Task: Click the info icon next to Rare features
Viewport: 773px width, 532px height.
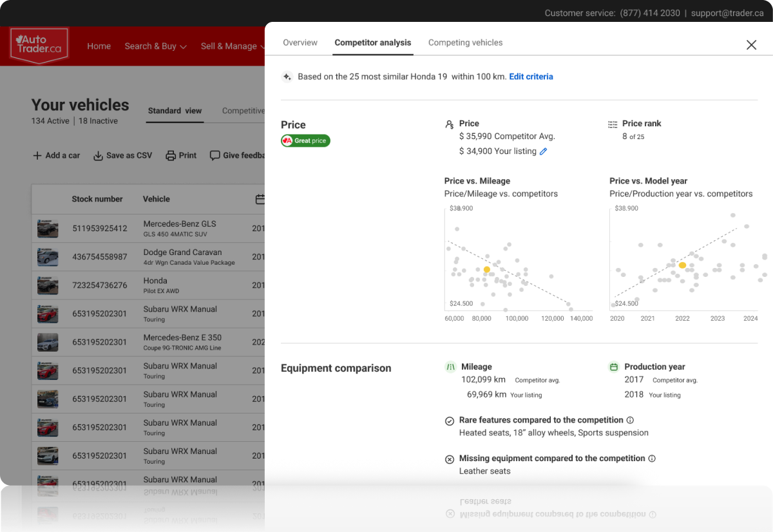Action: click(630, 420)
